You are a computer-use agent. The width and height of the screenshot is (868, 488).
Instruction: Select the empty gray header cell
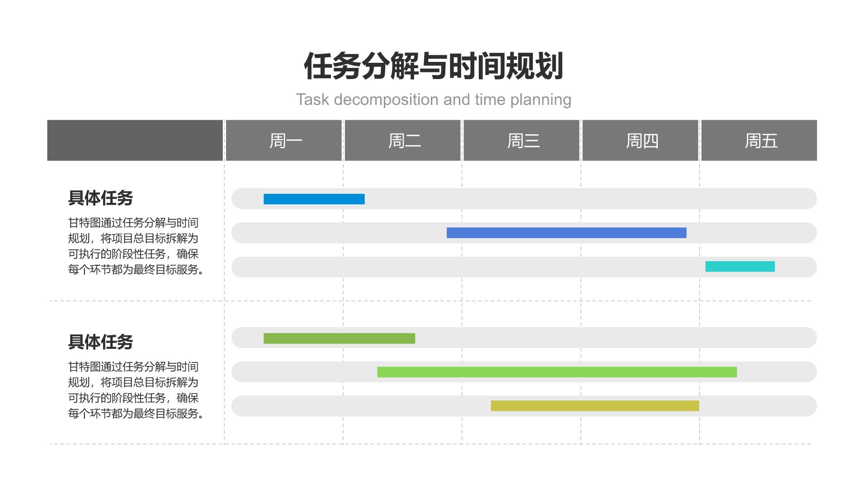pos(134,141)
